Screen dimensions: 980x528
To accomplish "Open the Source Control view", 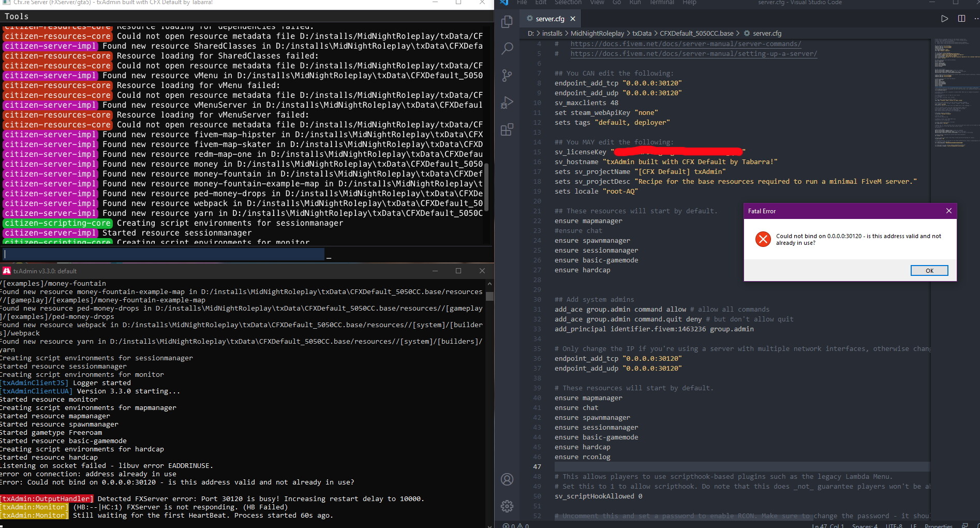I will pos(507,76).
